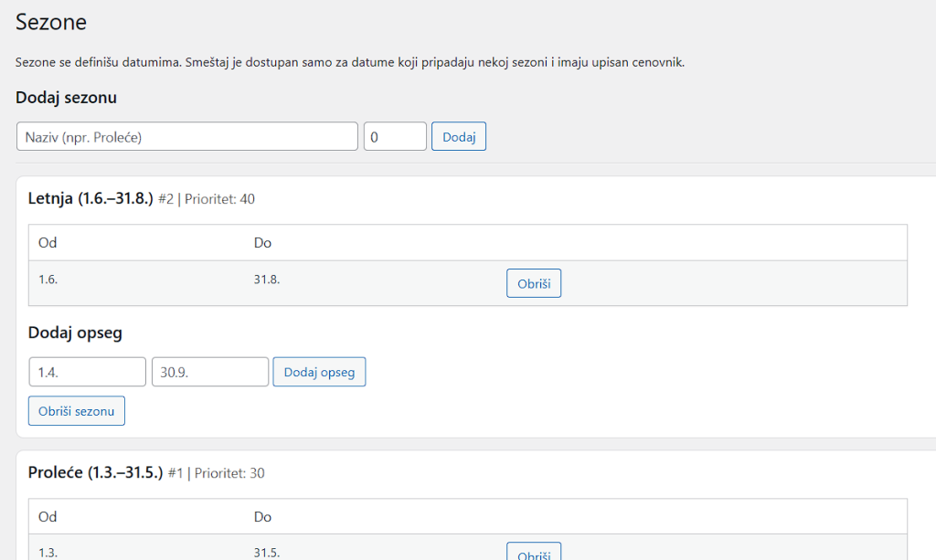Select the Proleće (1.3.–31.5.) season title
The width and height of the screenshot is (936, 560).
(95, 472)
